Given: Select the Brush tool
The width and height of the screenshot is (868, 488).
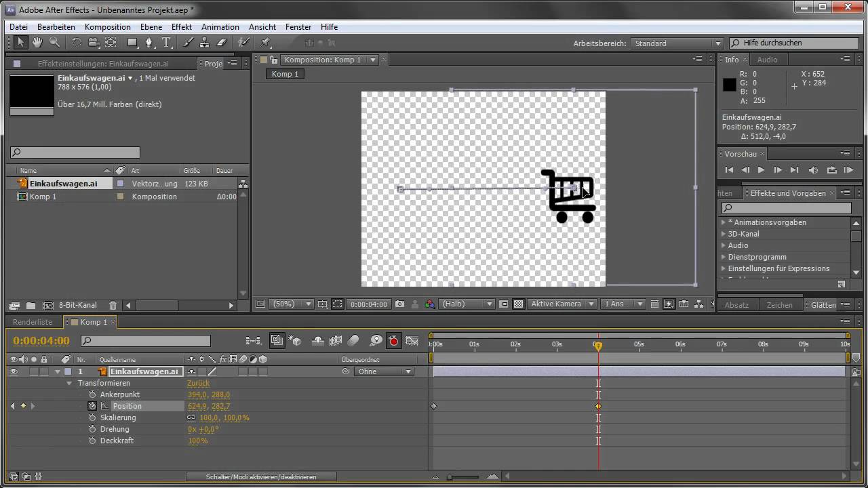Looking at the screenshot, I should [189, 42].
